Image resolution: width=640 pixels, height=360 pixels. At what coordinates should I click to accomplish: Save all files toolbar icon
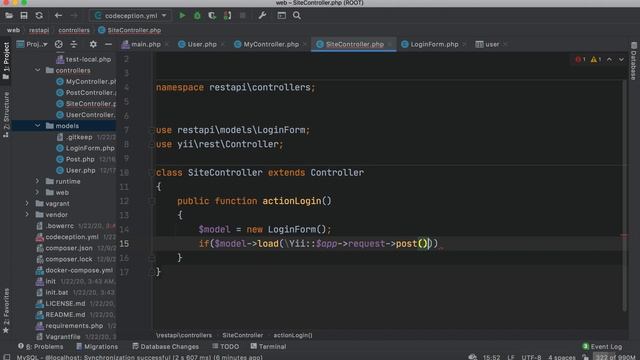click(x=24, y=16)
